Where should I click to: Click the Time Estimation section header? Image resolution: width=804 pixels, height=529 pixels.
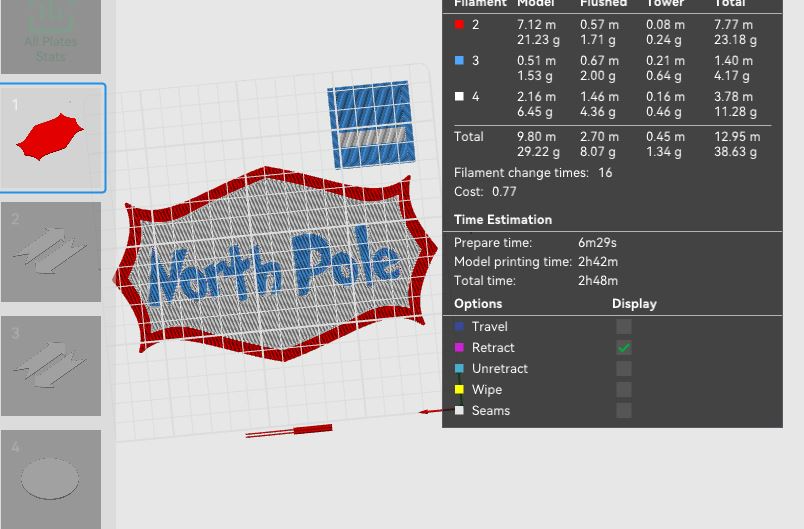503,219
